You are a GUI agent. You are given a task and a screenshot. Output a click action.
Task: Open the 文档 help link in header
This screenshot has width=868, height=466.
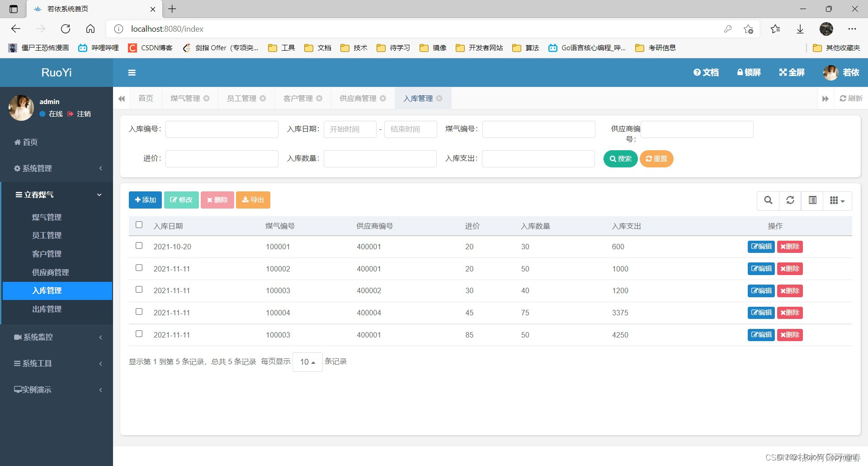pyautogui.click(x=706, y=72)
